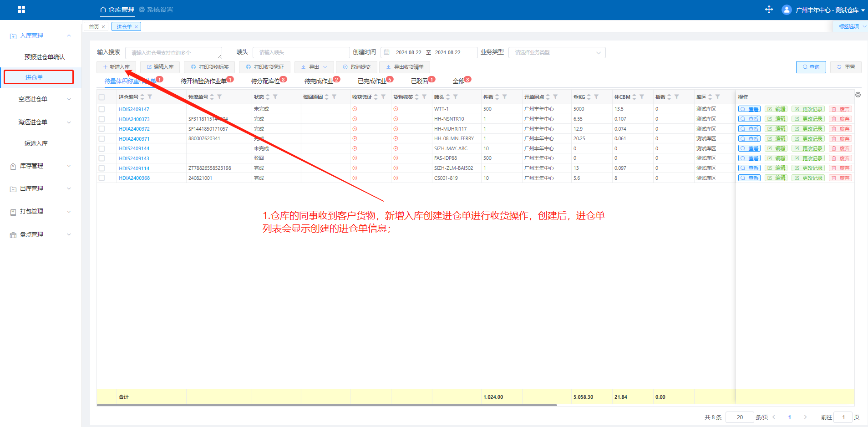868x427 pixels.
Task: Click the fullscreen move-arrows icon in header
Action: [769, 10]
